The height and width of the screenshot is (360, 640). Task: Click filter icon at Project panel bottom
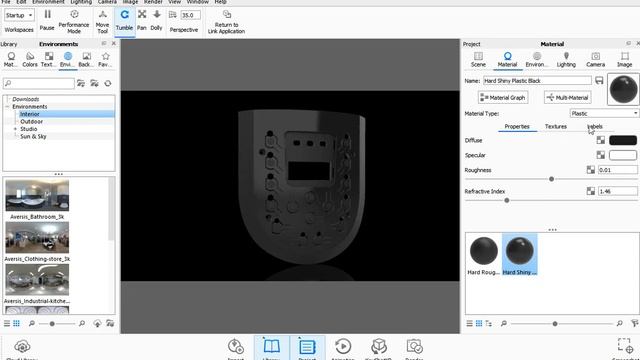[x=635, y=323]
